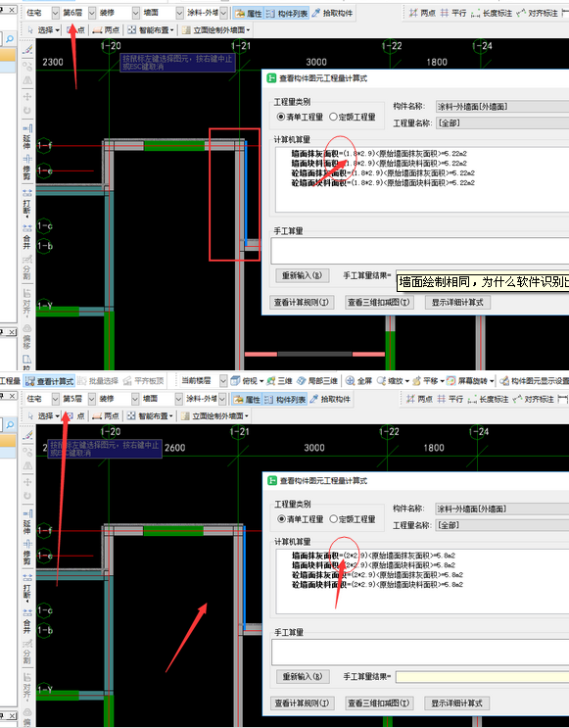Click the 全屏 zoom-extents icon
569x728 pixels.
[358, 381]
